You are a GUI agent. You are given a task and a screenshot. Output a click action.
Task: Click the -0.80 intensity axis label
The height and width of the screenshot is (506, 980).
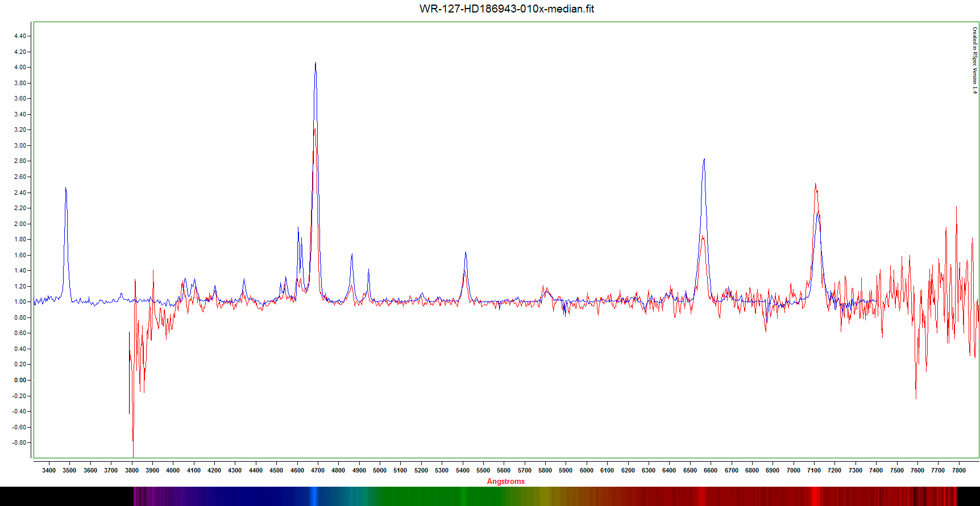(x=19, y=442)
